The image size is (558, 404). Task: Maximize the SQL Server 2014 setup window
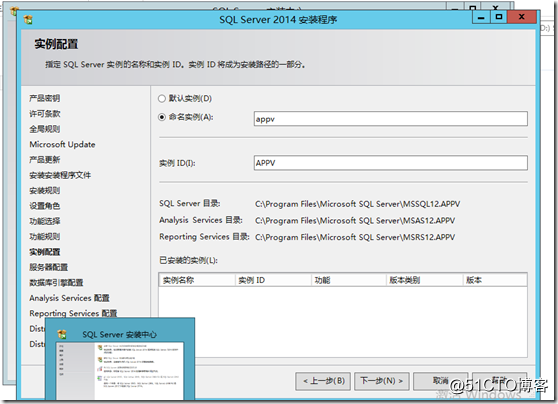coord(499,17)
